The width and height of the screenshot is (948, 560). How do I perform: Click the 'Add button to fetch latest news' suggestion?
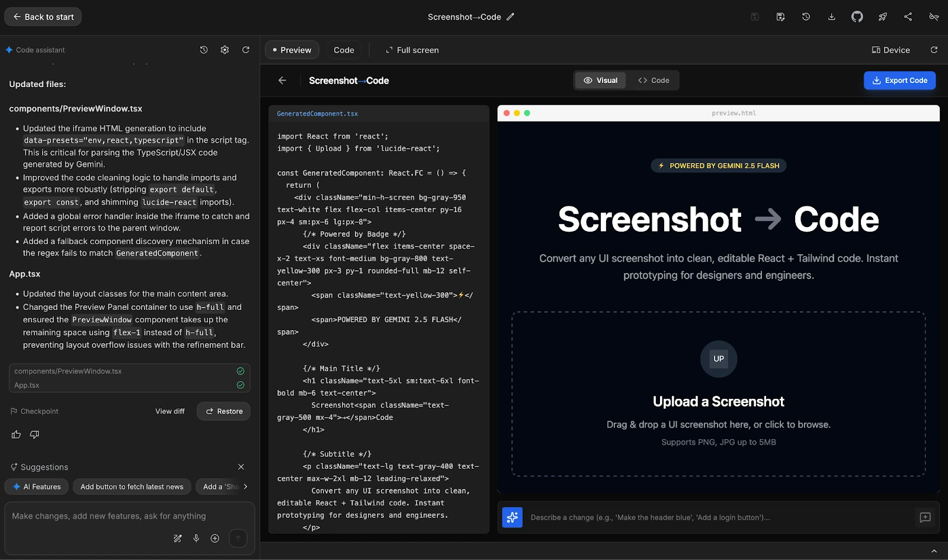click(x=132, y=486)
